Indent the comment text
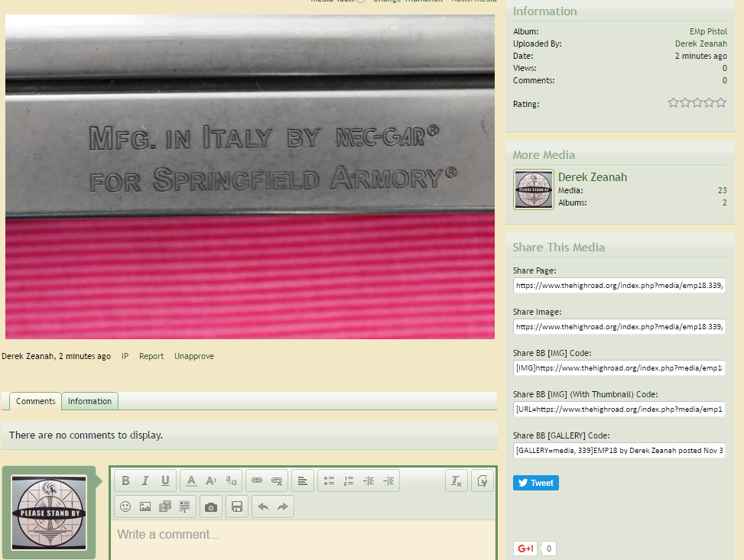Screen dimensions: 744x560 click(388, 481)
